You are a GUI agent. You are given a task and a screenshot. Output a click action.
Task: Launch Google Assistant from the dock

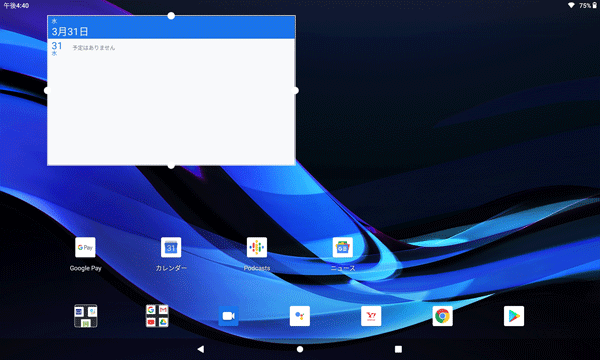[300, 316]
